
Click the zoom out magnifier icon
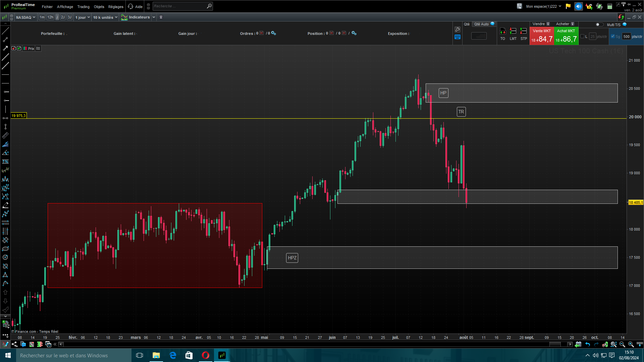click(622, 344)
